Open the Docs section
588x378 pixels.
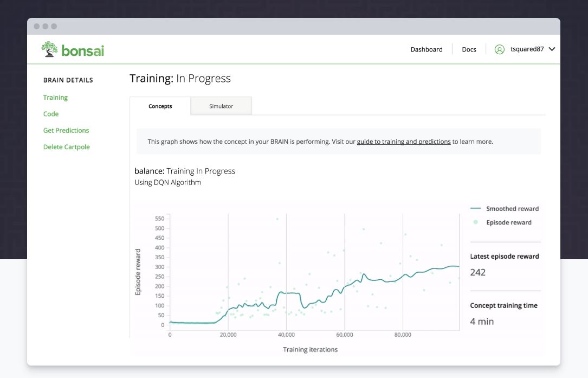(468, 49)
